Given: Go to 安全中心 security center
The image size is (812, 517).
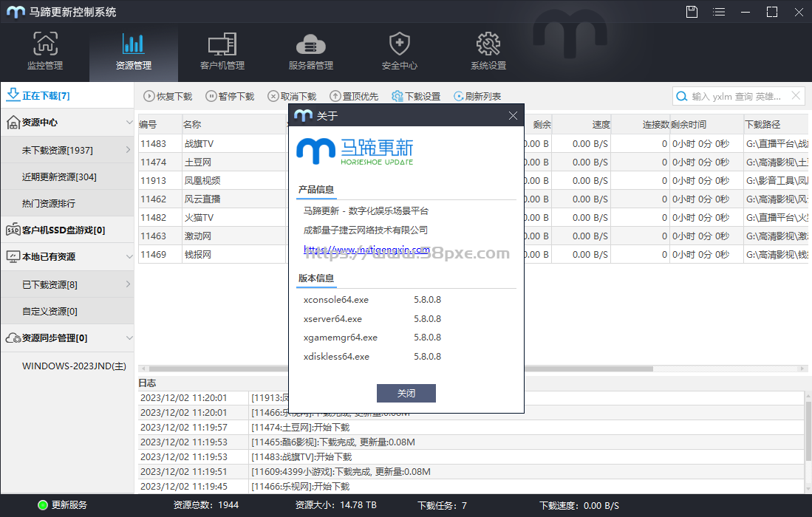Looking at the screenshot, I should pyautogui.click(x=399, y=51).
